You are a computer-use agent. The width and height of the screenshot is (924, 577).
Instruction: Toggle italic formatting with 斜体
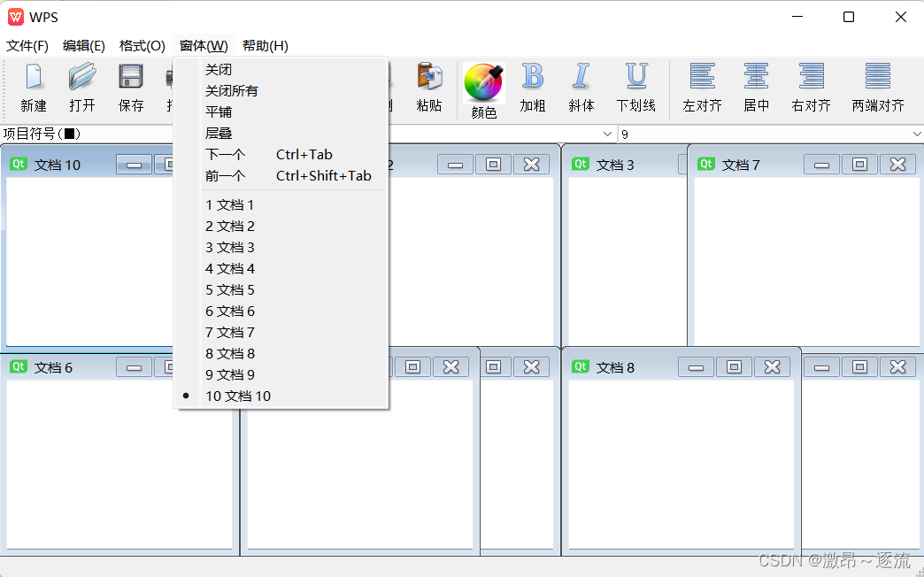(581, 88)
